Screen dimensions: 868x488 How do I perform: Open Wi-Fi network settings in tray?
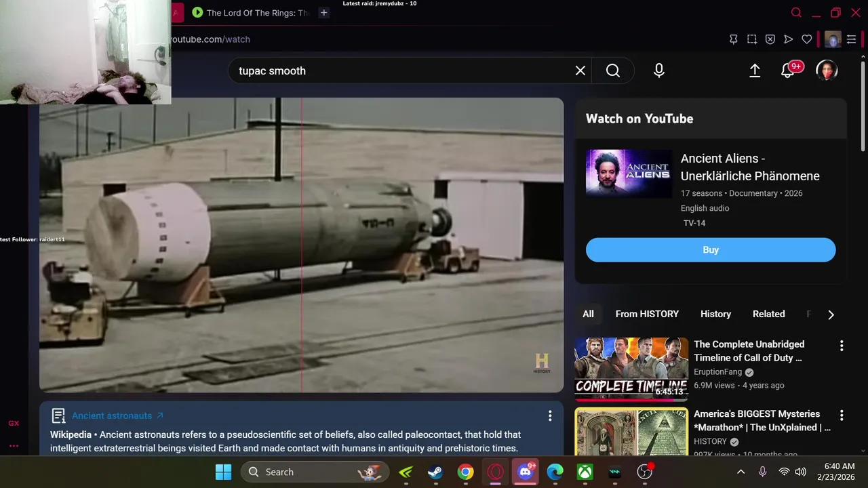pos(784,472)
